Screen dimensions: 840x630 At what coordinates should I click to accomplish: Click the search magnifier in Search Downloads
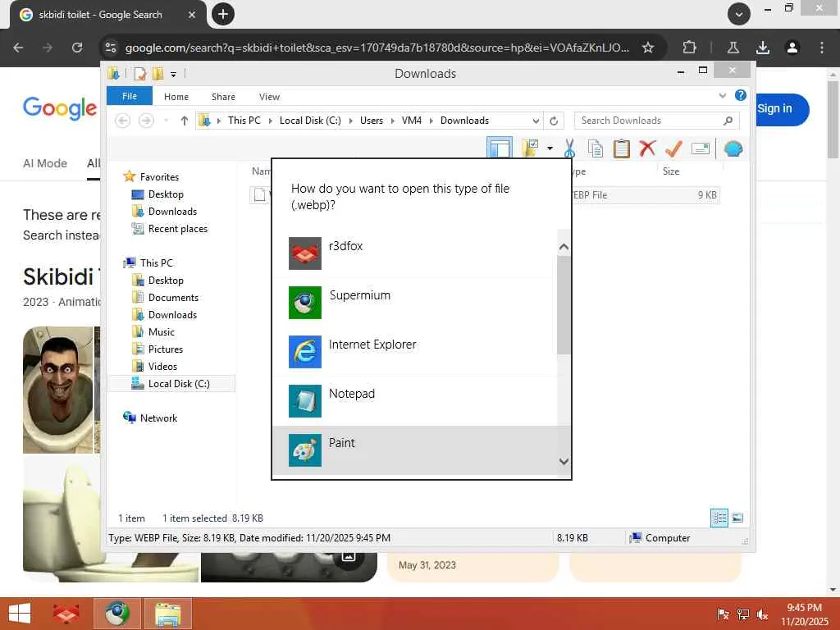click(x=728, y=121)
